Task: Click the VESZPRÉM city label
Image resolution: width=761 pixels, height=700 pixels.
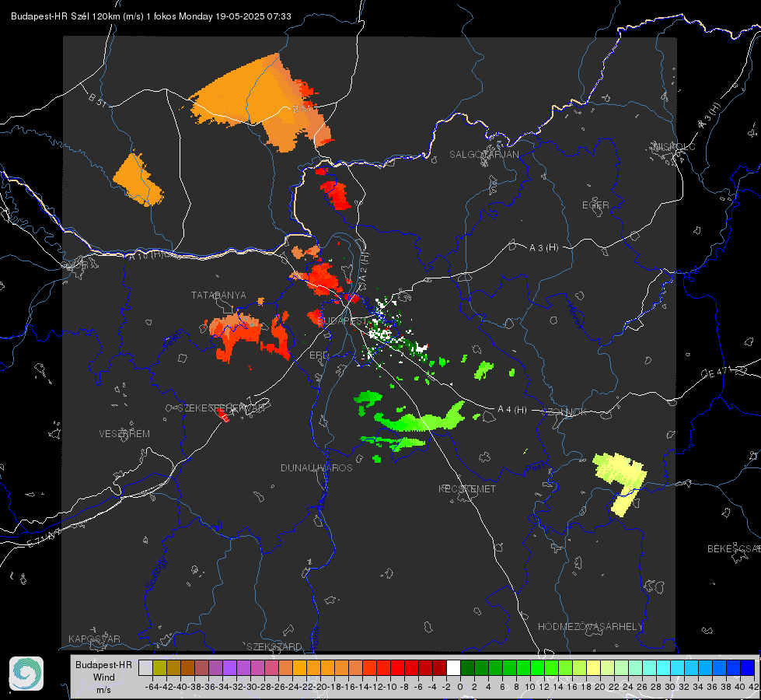Action: 124,433
